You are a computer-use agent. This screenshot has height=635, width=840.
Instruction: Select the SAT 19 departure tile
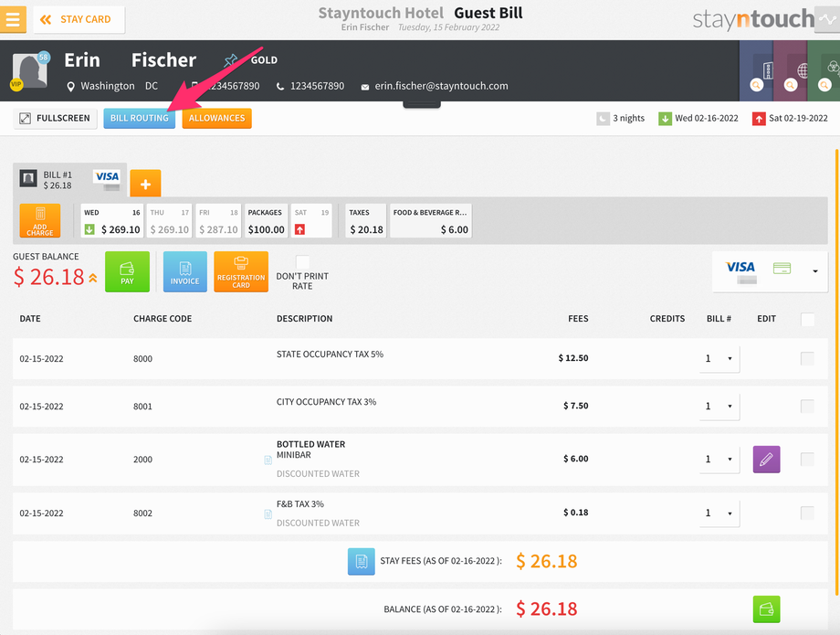coord(311,220)
